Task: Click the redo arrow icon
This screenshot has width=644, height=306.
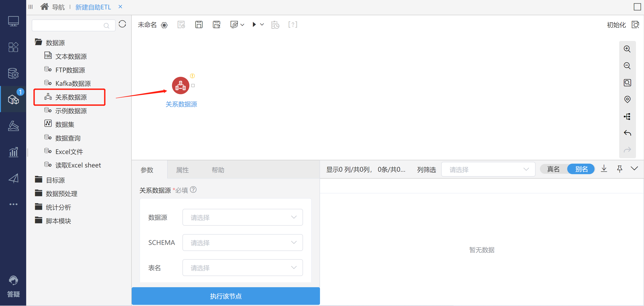Action: point(627,150)
